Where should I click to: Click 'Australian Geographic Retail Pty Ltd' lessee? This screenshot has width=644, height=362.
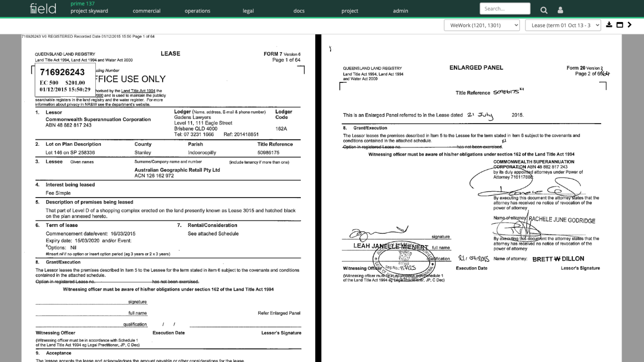pyautogui.click(x=177, y=170)
